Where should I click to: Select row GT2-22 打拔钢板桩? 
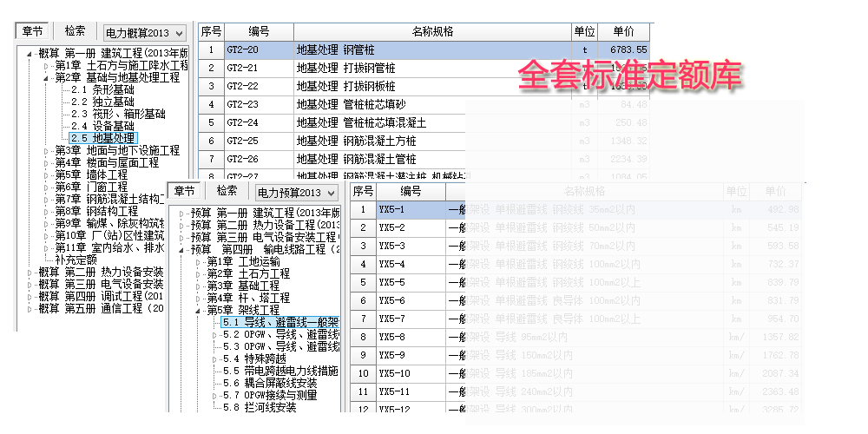[x=424, y=86]
